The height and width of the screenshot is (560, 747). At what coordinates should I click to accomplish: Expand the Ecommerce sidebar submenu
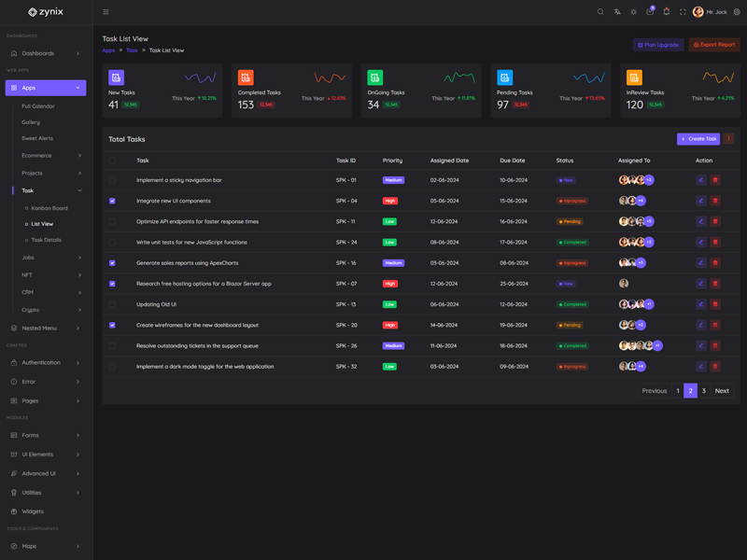[50, 156]
